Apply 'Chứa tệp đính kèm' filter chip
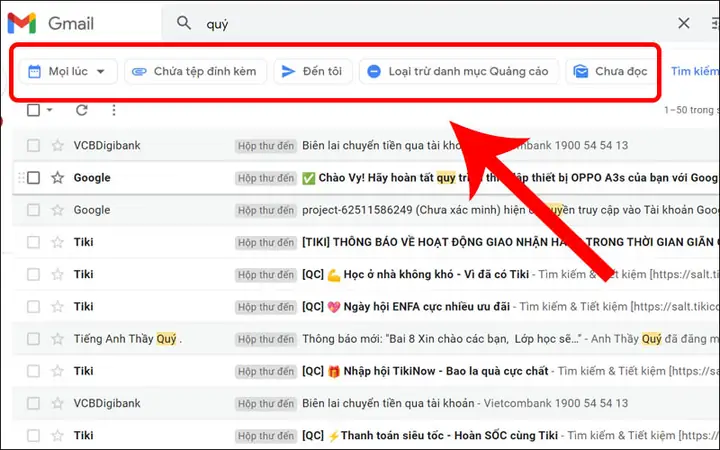 click(195, 72)
